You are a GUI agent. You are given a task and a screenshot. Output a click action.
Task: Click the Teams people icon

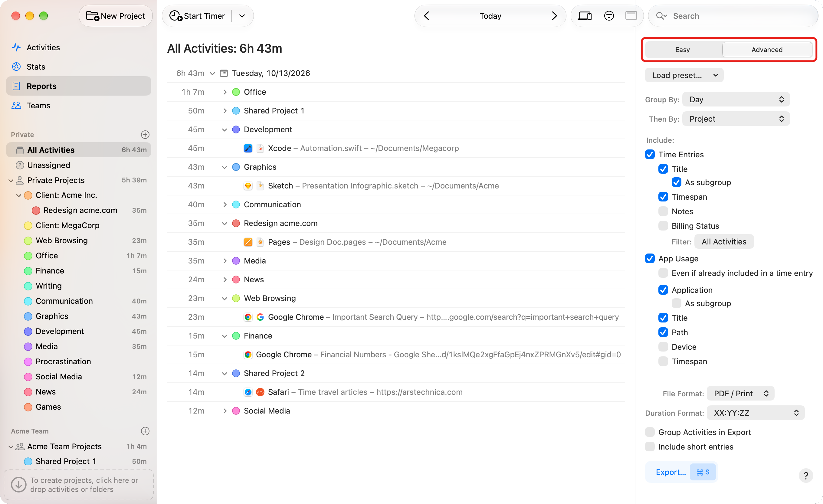[16, 105]
